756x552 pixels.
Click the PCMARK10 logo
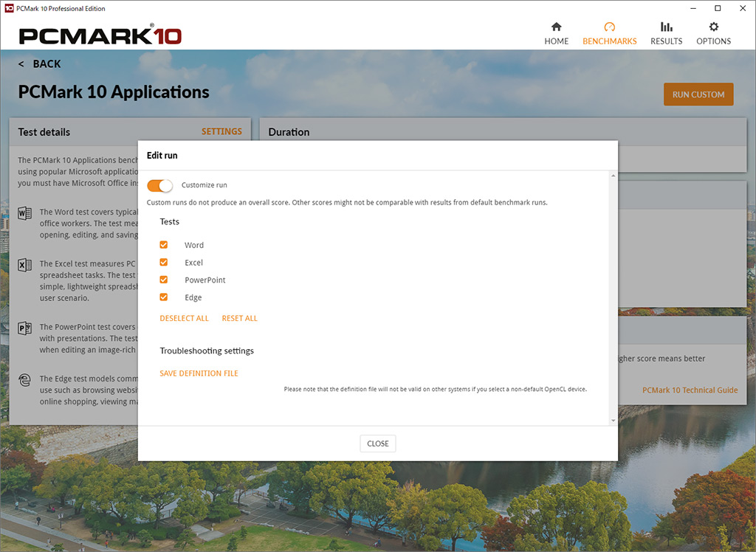[x=100, y=35]
